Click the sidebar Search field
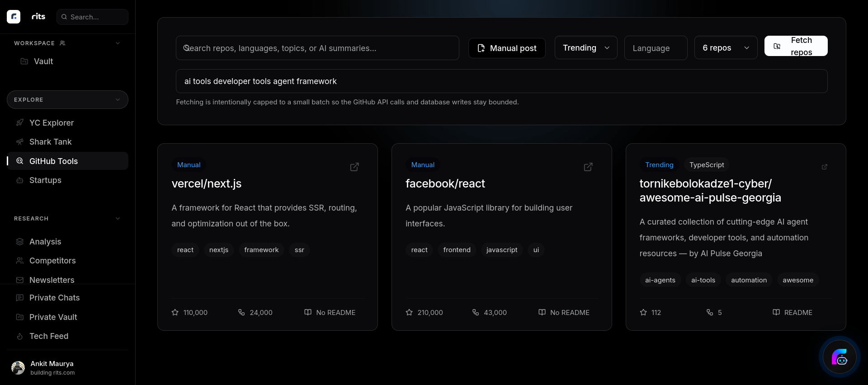Image resolution: width=868 pixels, height=385 pixels. 92,17
